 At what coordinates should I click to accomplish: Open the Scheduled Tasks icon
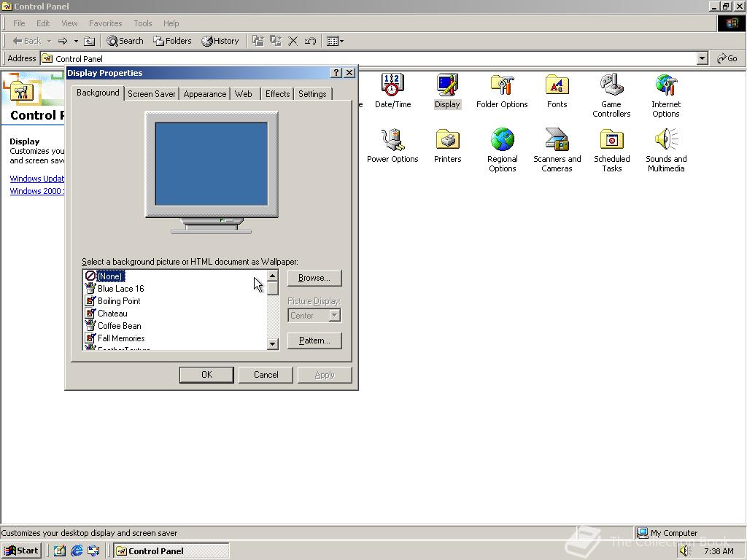611,150
